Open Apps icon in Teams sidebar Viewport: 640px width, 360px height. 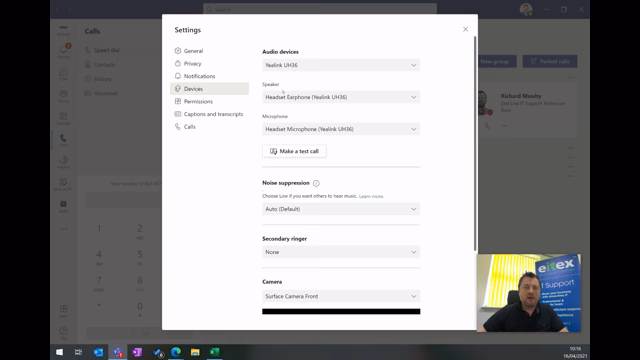point(63,311)
